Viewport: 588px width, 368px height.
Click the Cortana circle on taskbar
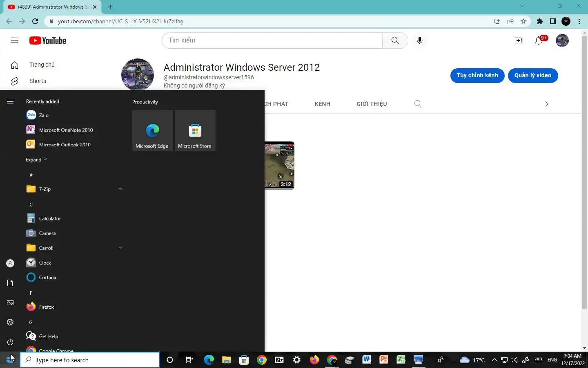[170, 360]
